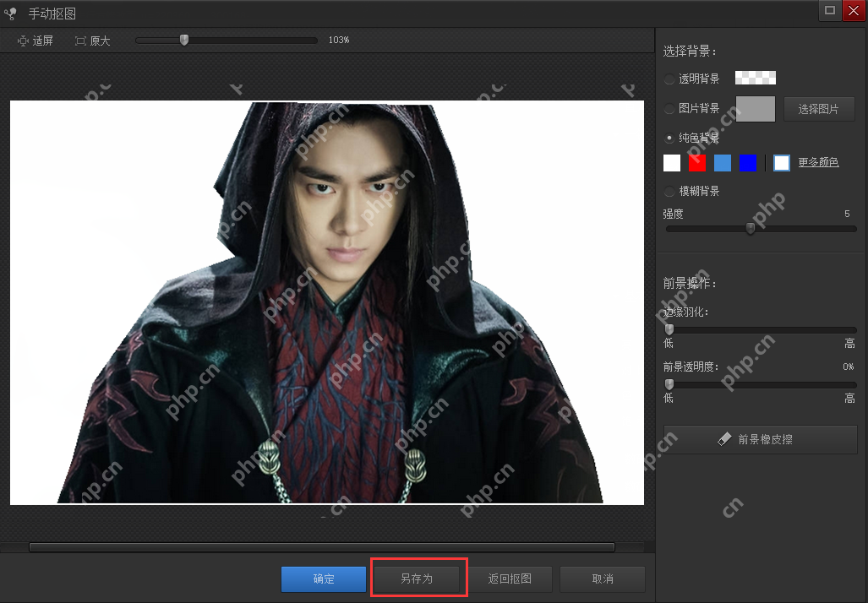Image resolution: width=868 pixels, height=603 pixels.
Task: Select the 纯色背景 radio option
Action: pyautogui.click(x=669, y=138)
